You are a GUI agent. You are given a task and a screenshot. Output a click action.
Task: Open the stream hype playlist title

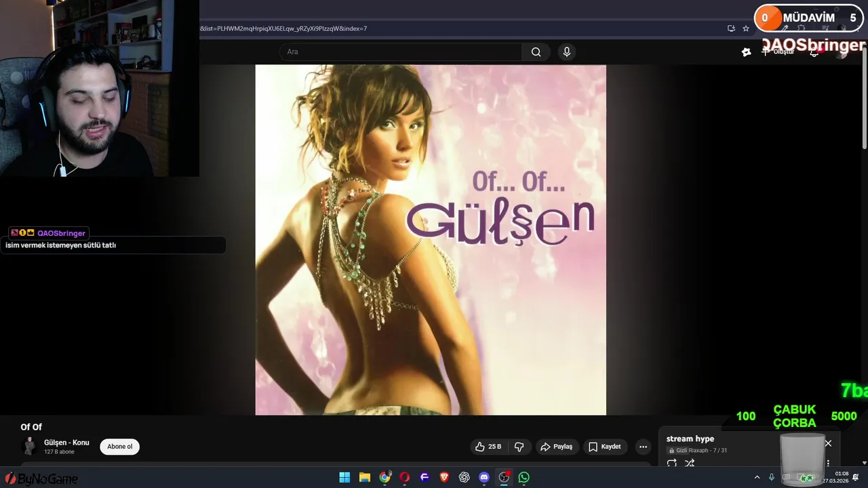[x=690, y=439]
